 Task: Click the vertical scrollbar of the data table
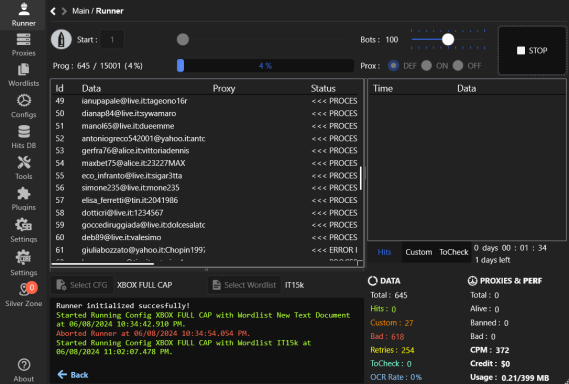360,178
